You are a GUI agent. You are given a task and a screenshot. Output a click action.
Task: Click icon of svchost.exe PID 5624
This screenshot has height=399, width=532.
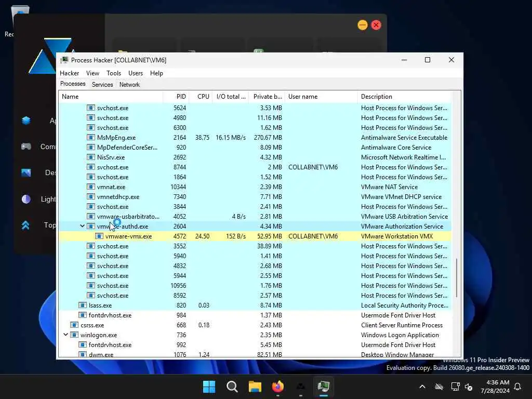point(90,108)
